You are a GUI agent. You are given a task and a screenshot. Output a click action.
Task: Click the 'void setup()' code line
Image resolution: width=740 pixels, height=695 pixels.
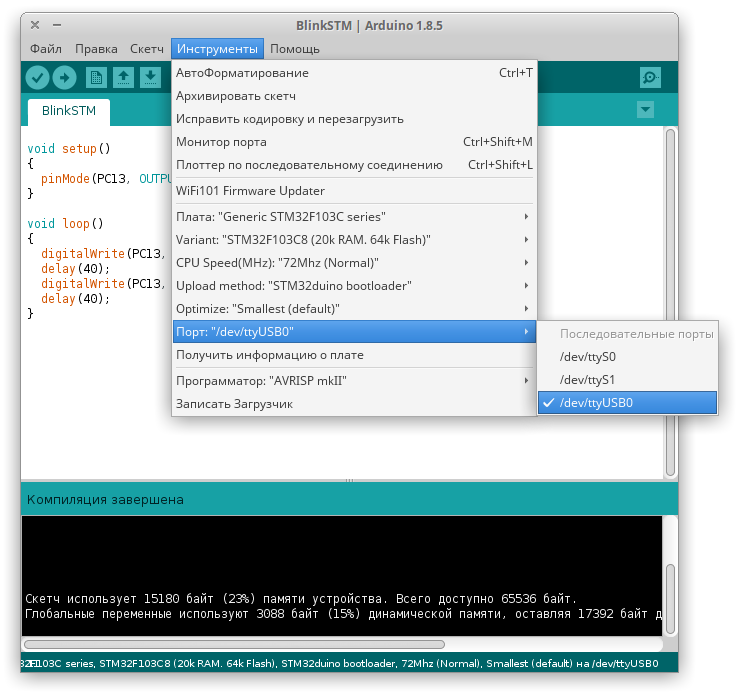[x=69, y=149]
